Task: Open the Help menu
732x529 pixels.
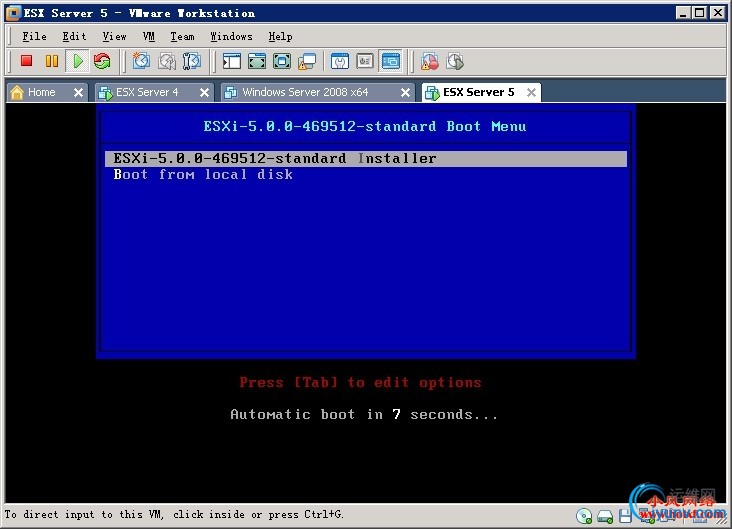Action: point(281,36)
